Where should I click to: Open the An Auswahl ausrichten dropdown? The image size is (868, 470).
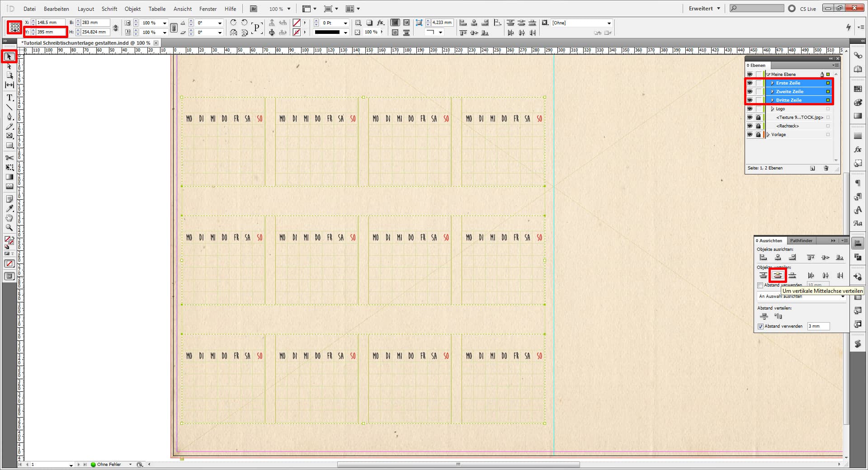(843, 296)
